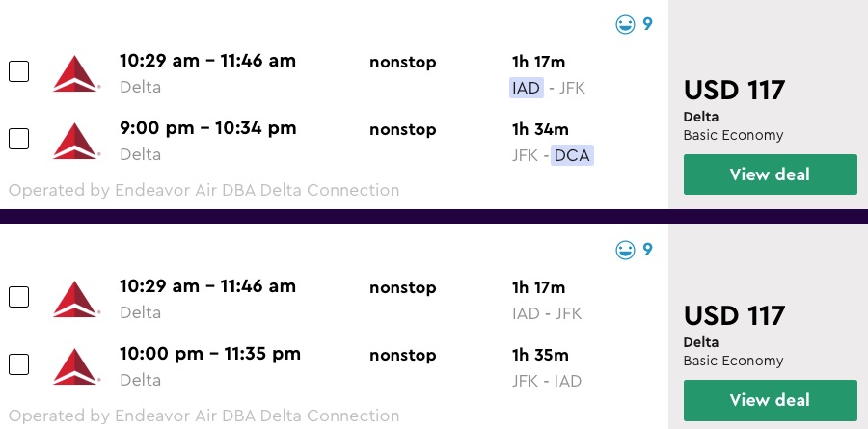The height and width of the screenshot is (429, 868).
Task: Click highlighted IAD airport code
Action: click(x=527, y=88)
